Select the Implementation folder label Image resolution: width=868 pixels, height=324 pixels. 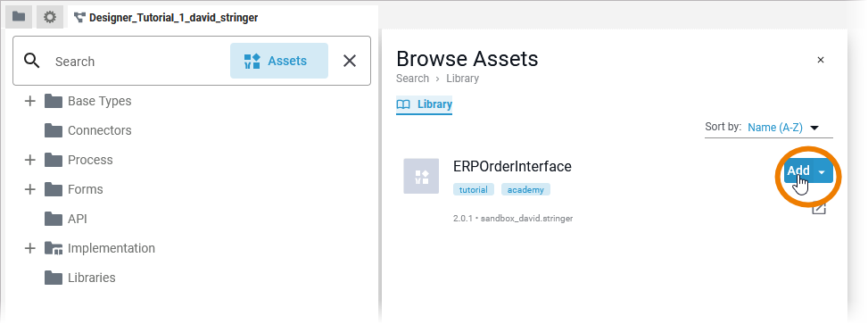(x=112, y=248)
